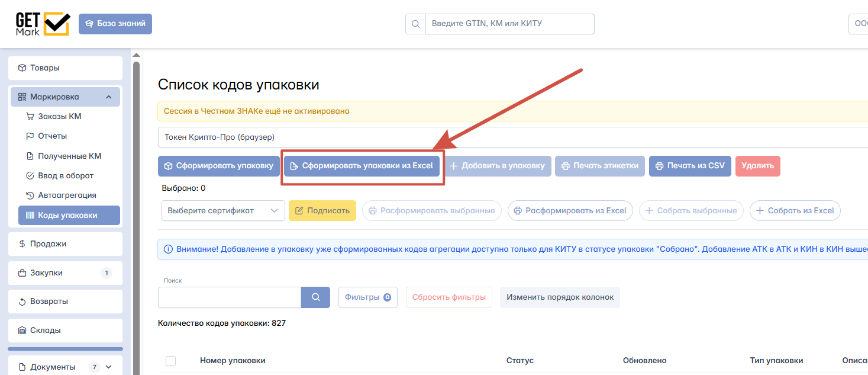Click Собрать из Excel button
The image size is (868, 375).
click(795, 210)
